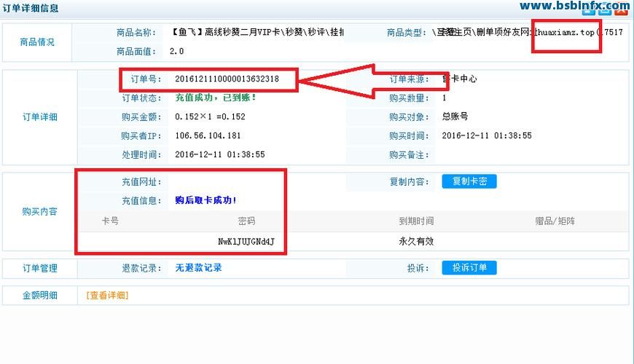Click the 商品名称: field label
Screen dimensions: 634x364
coord(136,32)
